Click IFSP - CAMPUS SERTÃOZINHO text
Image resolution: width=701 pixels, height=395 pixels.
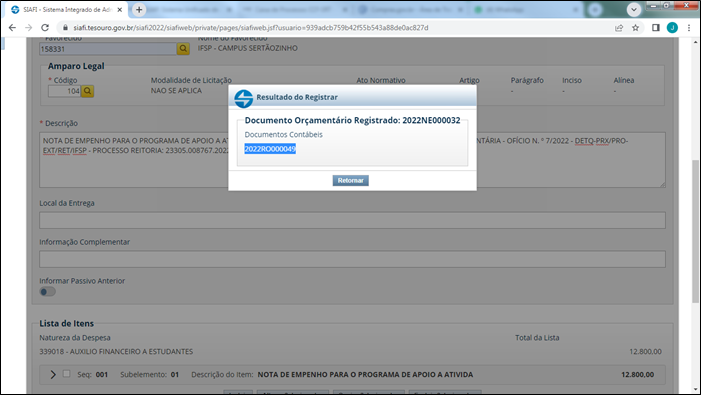(x=248, y=48)
